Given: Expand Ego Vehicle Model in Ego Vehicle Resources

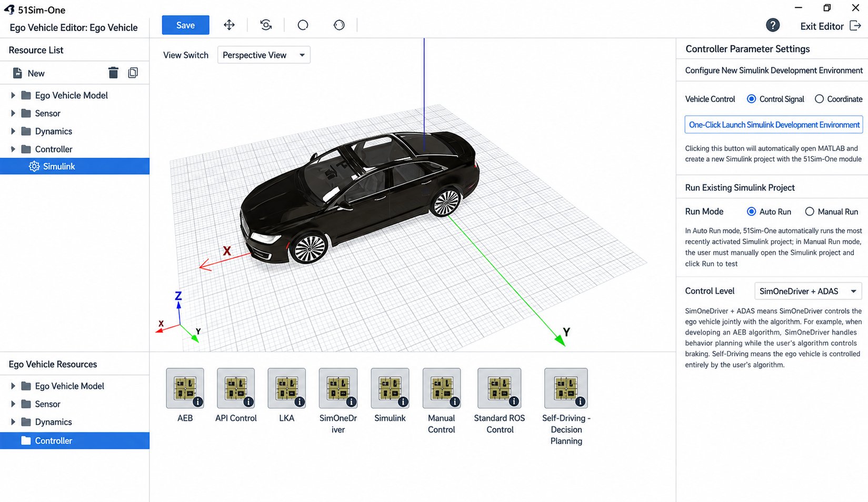Looking at the screenshot, I should pos(13,386).
